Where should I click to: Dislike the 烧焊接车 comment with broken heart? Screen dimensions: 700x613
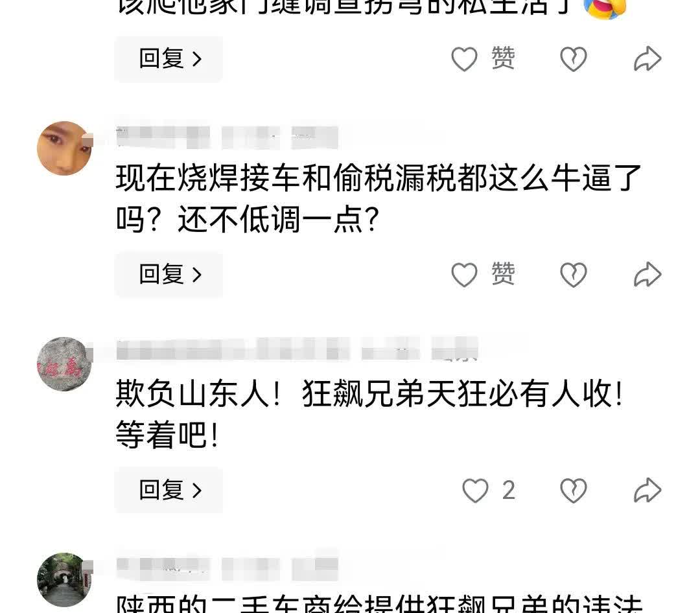click(x=573, y=274)
